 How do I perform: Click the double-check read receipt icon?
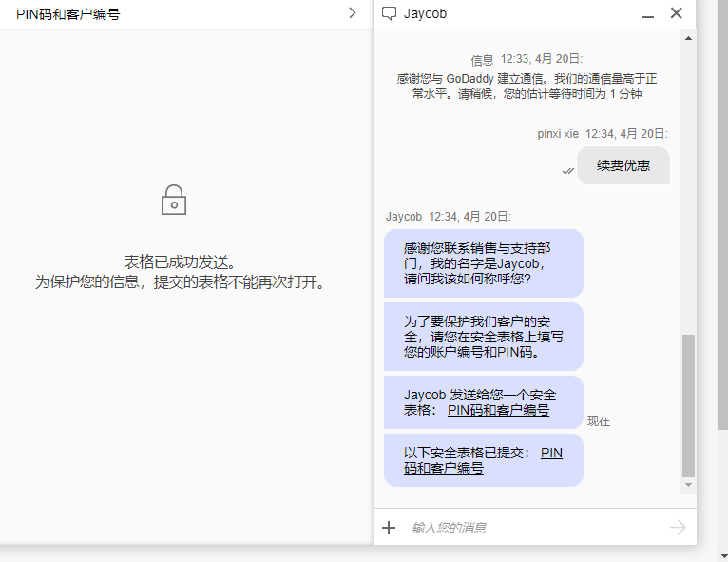[x=568, y=171]
